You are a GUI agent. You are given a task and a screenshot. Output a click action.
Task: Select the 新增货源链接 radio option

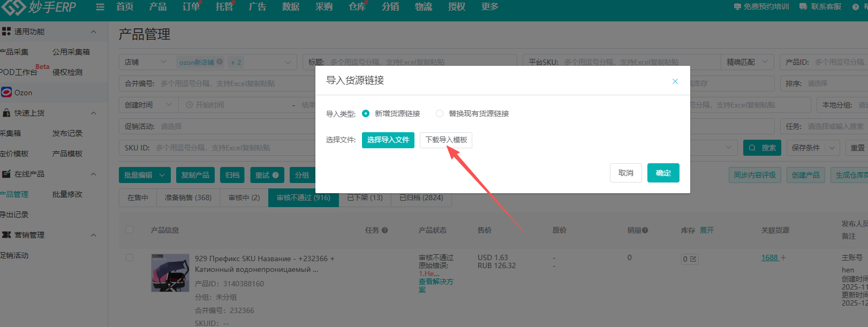(366, 113)
